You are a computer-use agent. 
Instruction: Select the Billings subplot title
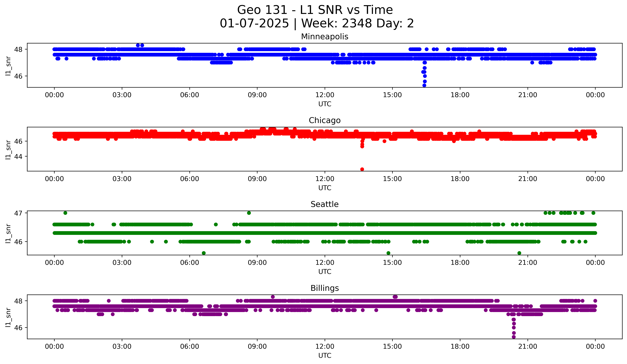[x=324, y=288]
